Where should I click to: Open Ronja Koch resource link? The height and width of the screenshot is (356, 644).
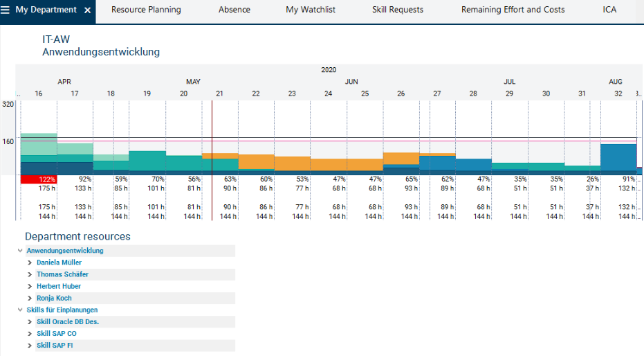click(x=54, y=299)
